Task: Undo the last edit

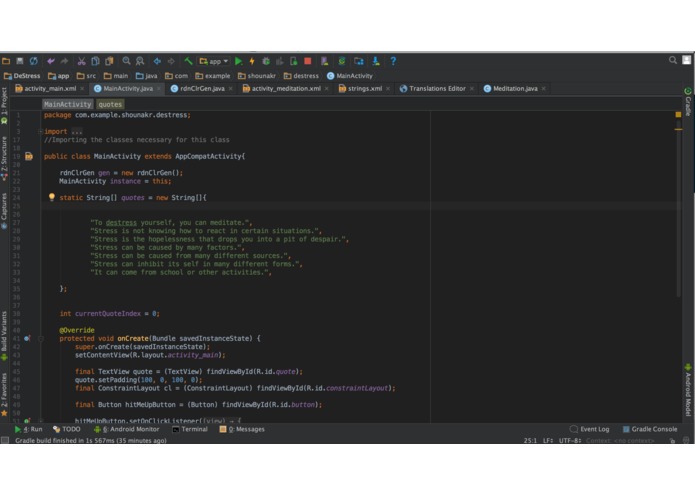Action: pyautogui.click(x=51, y=61)
